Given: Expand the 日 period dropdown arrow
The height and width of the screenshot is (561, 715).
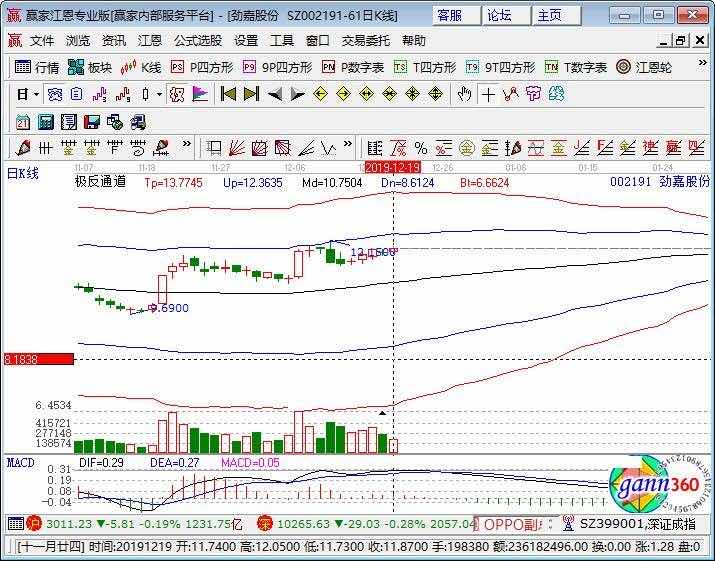Looking at the screenshot, I should click(36, 95).
